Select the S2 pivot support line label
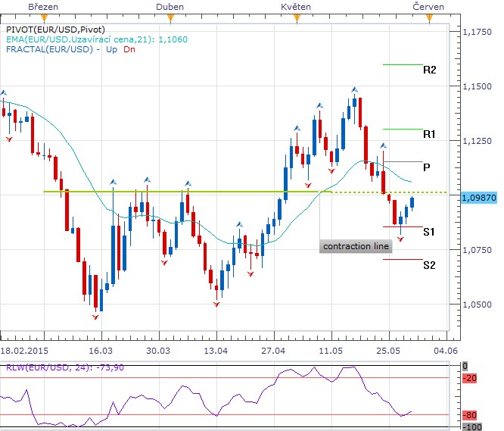504x431 pixels. [429, 264]
